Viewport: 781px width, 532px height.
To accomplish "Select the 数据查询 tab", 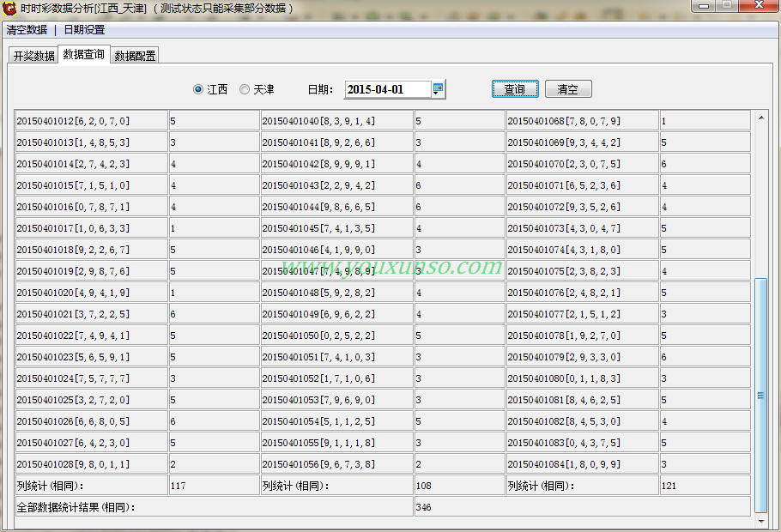I will click(x=84, y=55).
